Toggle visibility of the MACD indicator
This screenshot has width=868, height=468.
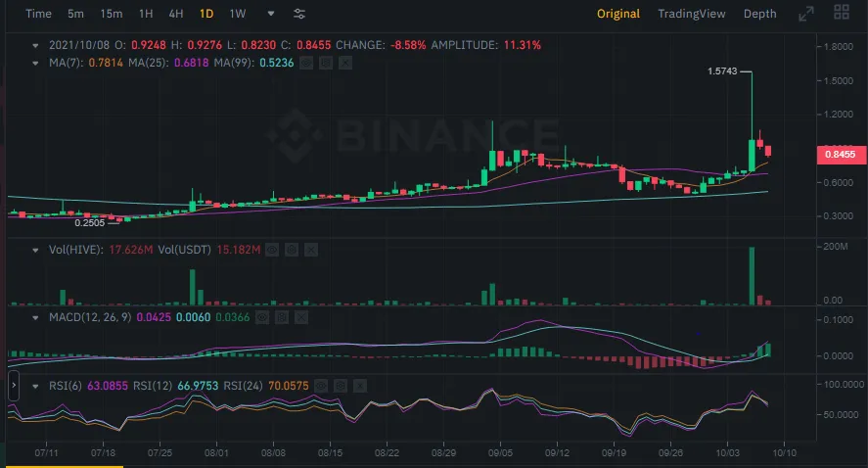click(x=262, y=318)
